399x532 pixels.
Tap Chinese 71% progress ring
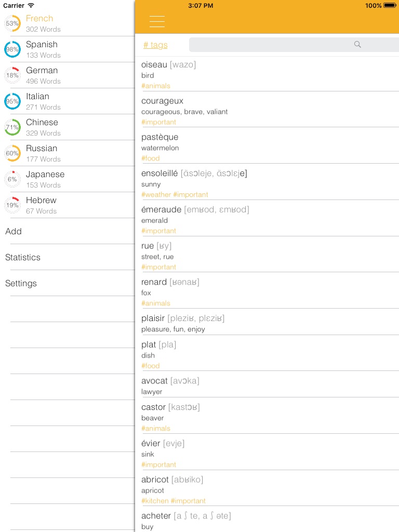(12, 127)
